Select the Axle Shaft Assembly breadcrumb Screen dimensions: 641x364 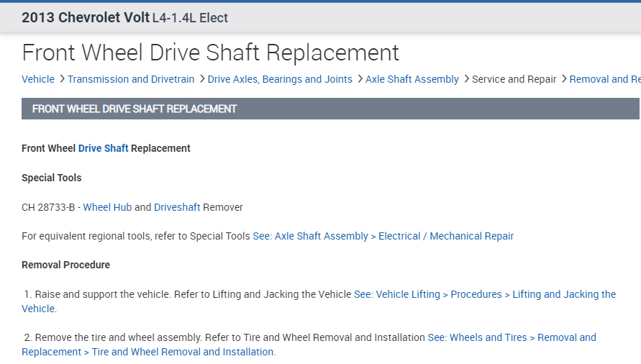(412, 79)
